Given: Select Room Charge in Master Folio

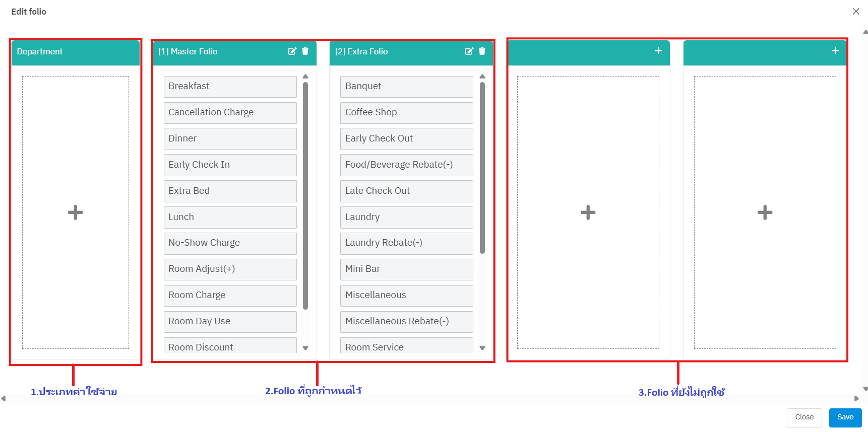Looking at the screenshot, I should (x=230, y=296).
